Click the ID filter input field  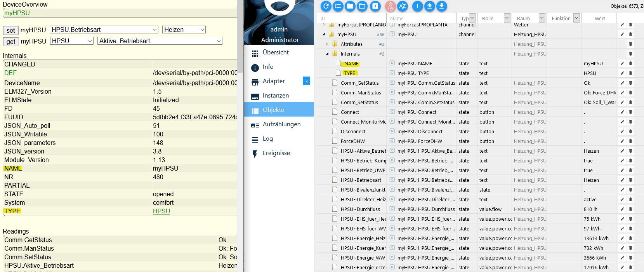coord(351,18)
